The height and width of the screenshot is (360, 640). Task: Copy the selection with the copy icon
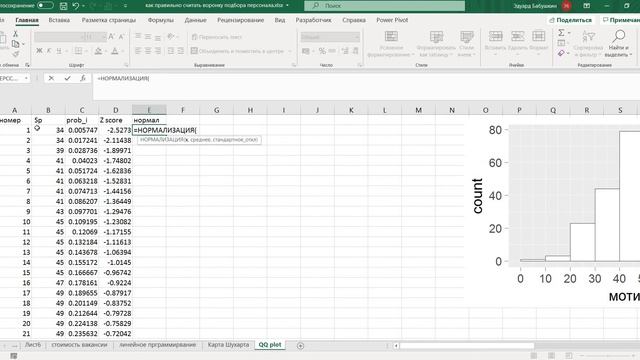click(x=16, y=44)
